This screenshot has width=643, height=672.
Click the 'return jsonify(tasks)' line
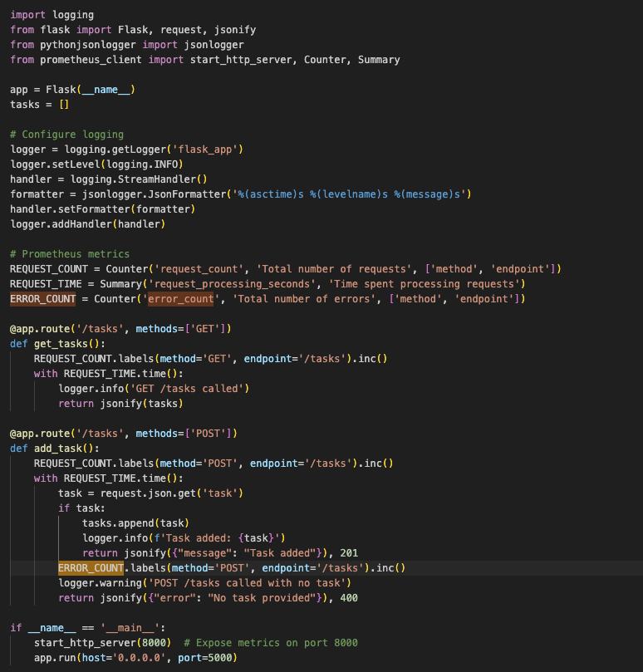121,404
